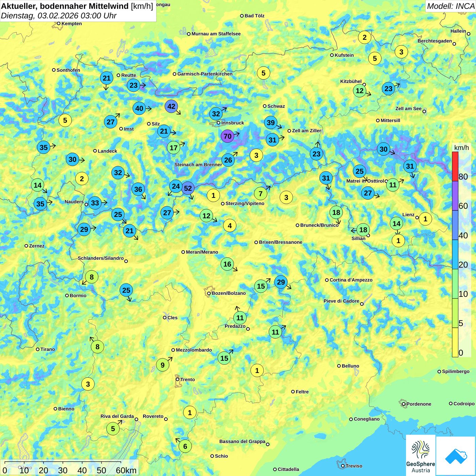Select the purple 70 wind marker near Innsbruck
Screen dimensions: 476x476
[x=227, y=136]
